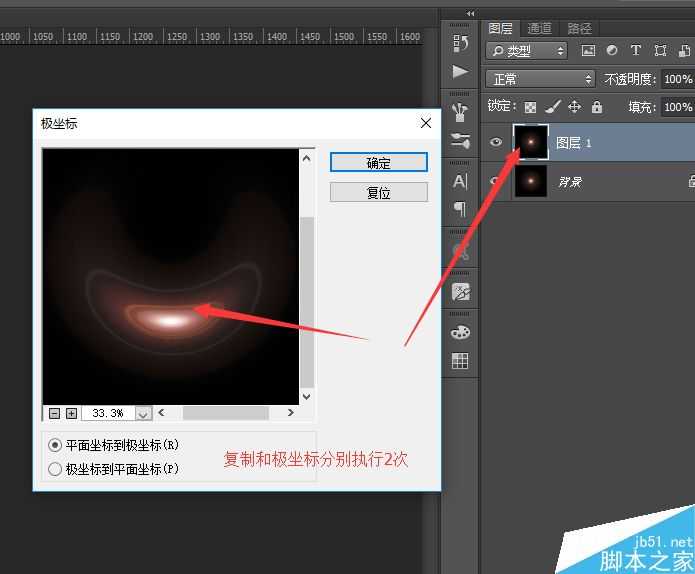Open the blend mode 正常 dropdown

click(540, 79)
